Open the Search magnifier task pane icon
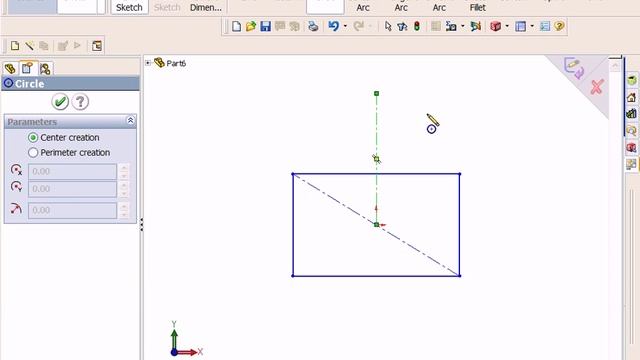 (x=631, y=131)
